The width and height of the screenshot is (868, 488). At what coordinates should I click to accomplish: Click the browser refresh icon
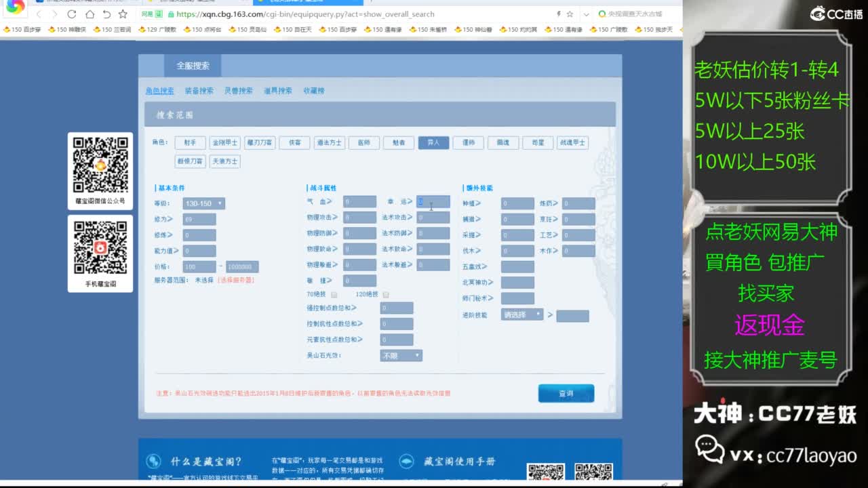coord(71,13)
